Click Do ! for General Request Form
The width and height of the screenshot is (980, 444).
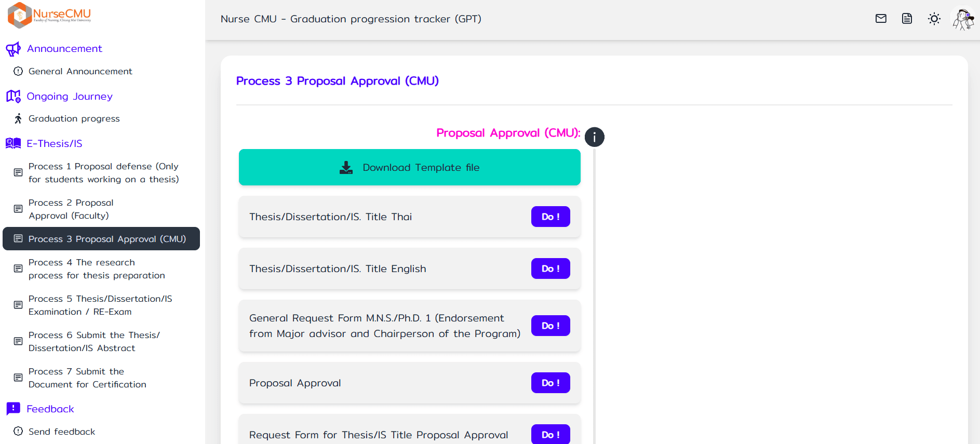[550, 326]
